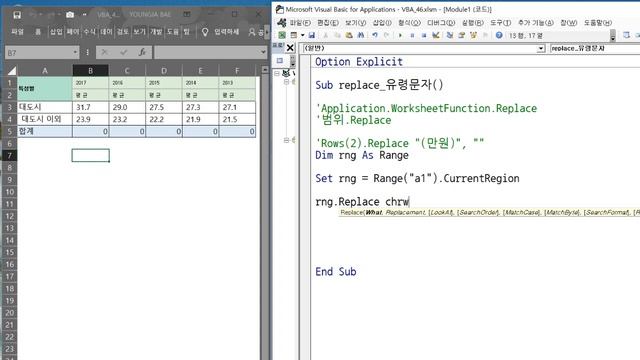
Task: Open the 파일(F) menu in VBA editor
Action: [x=300, y=23]
